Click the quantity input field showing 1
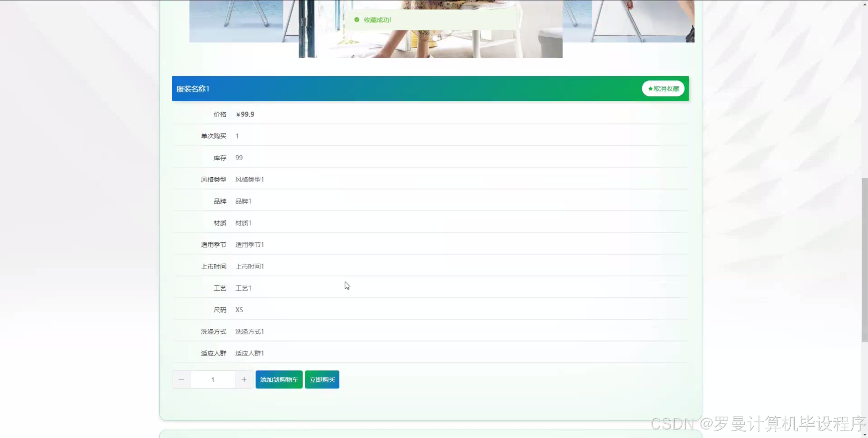Image resolution: width=868 pixels, height=438 pixels. tap(213, 379)
